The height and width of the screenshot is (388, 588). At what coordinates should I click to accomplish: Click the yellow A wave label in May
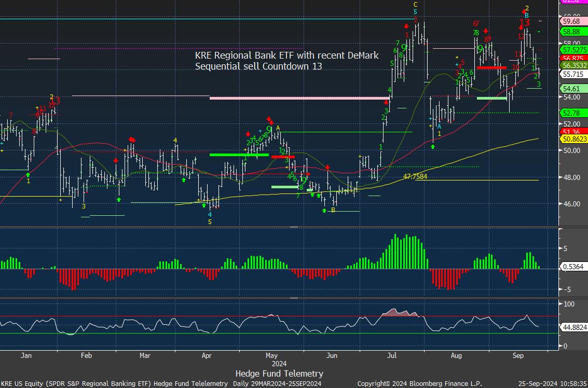point(278,128)
